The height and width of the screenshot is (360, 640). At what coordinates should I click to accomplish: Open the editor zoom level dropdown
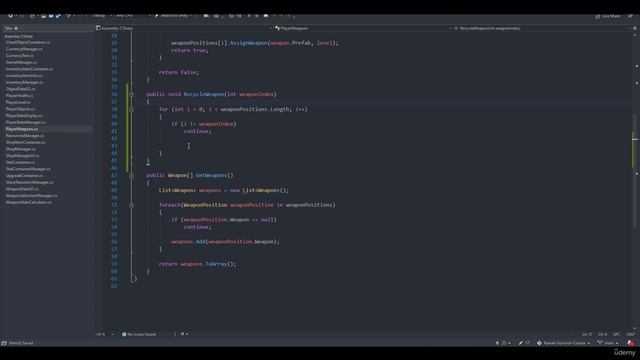click(x=105, y=334)
